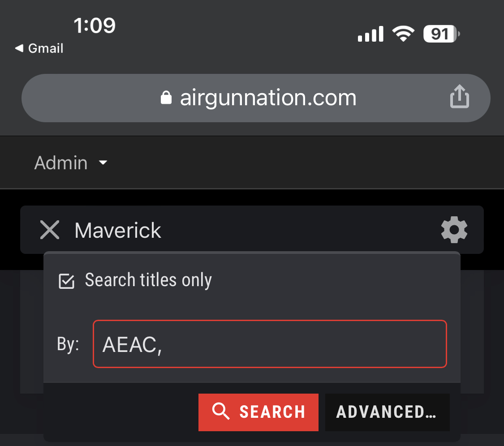
Task: Toggle Search titles only checkbox
Action: [x=67, y=281]
